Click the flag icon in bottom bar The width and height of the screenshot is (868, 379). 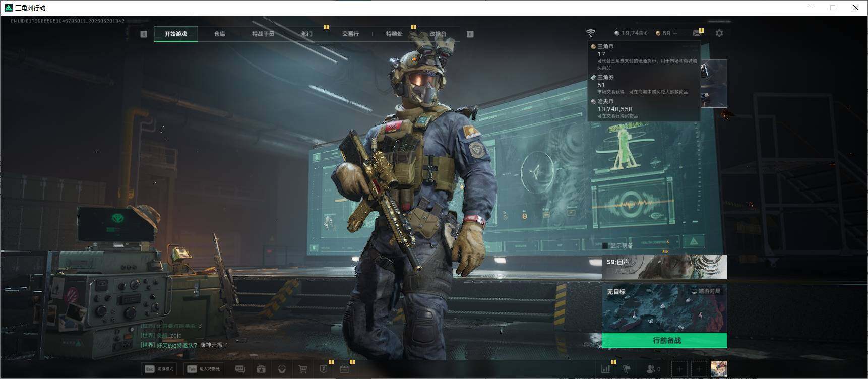[x=627, y=369]
